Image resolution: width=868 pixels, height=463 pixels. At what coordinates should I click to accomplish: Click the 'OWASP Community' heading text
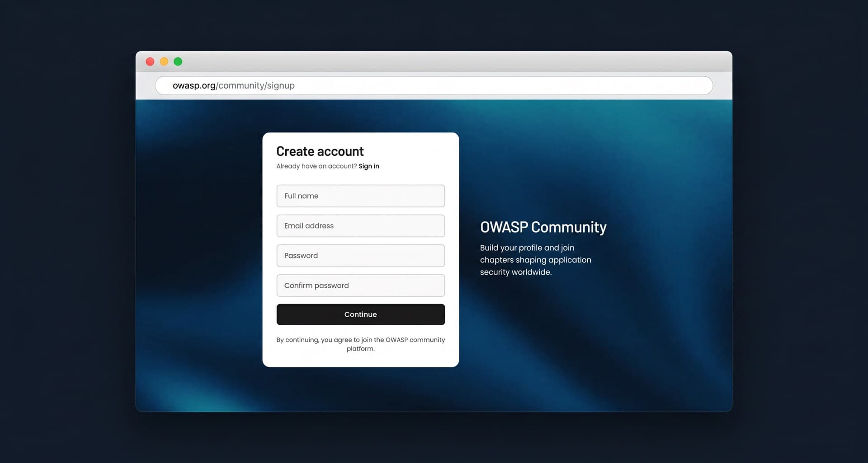[x=543, y=227]
